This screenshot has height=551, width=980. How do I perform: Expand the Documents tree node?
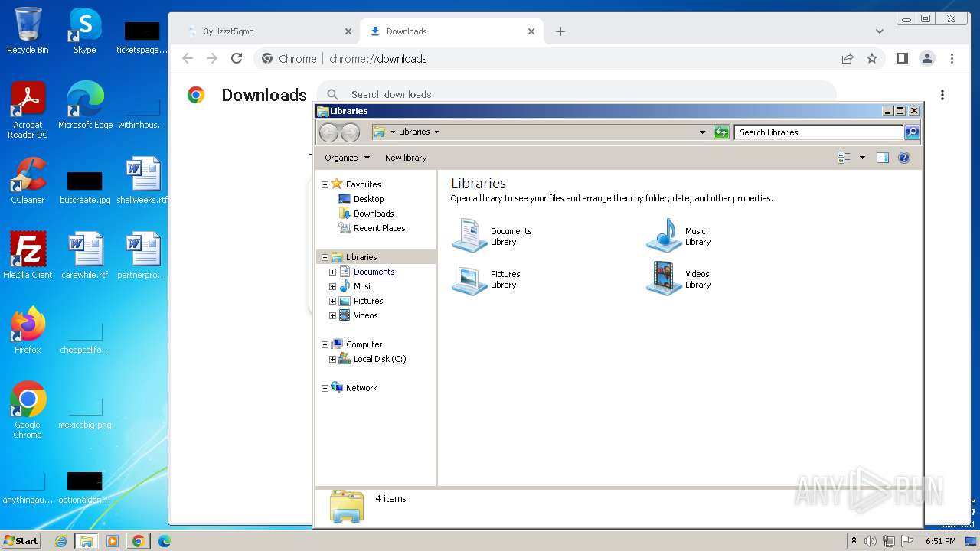(x=332, y=272)
